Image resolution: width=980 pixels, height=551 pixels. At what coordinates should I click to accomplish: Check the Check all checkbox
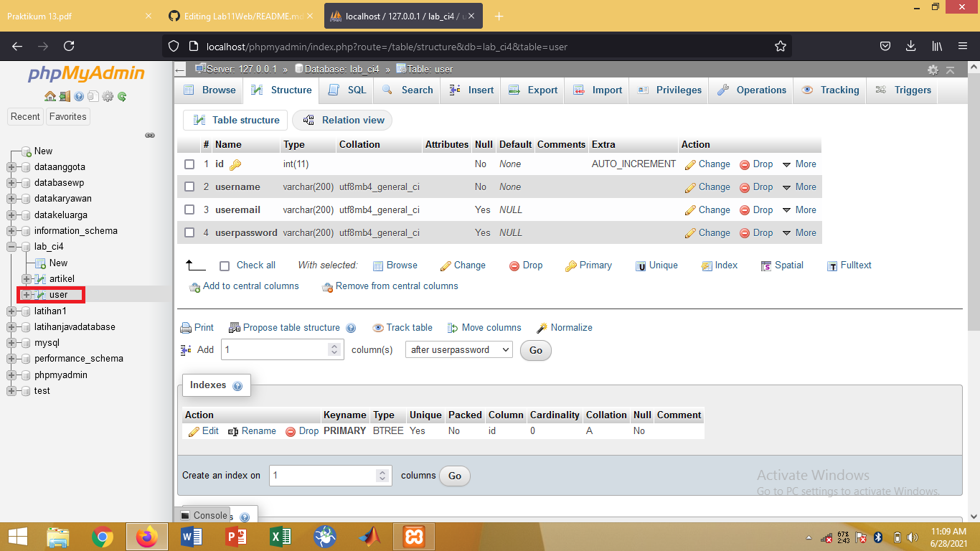[x=224, y=265]
